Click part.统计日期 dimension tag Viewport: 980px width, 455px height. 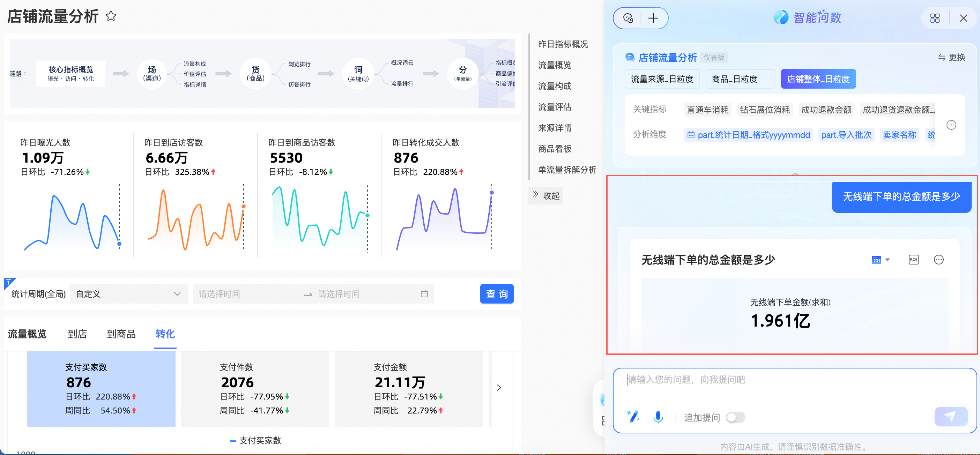(x=748, y=135)
